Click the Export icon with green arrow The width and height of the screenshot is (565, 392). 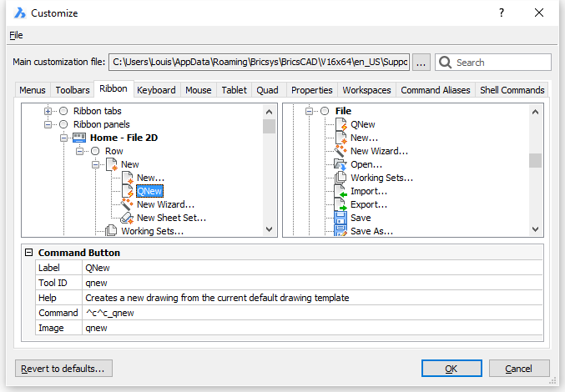(341, 204)
